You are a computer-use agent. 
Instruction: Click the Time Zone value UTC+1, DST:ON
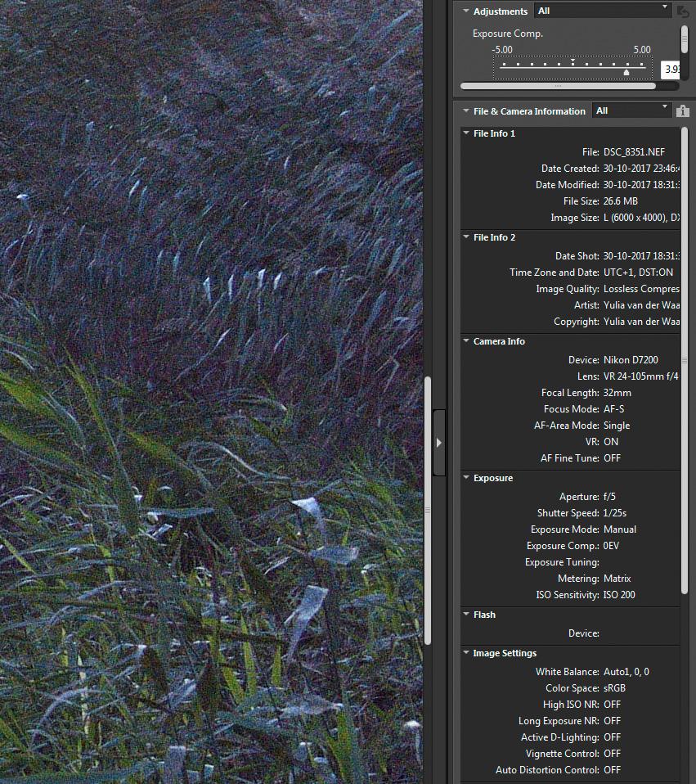(638, 273)
